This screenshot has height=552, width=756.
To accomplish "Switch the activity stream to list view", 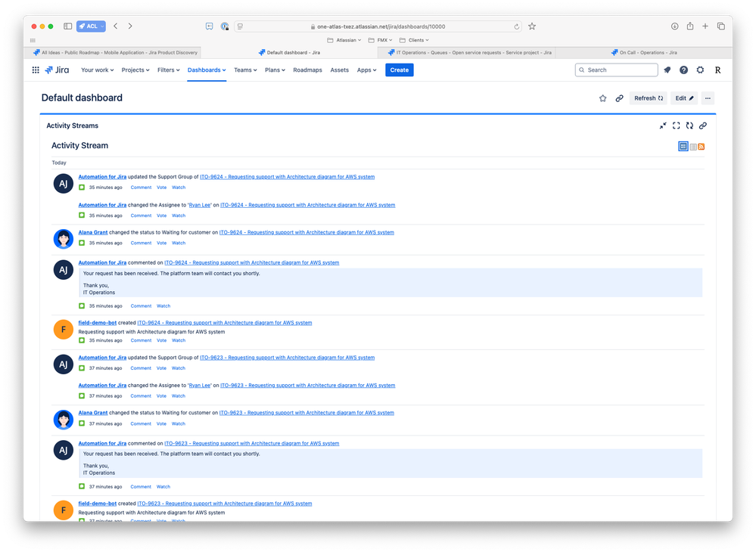I will [x=693, y=147].
